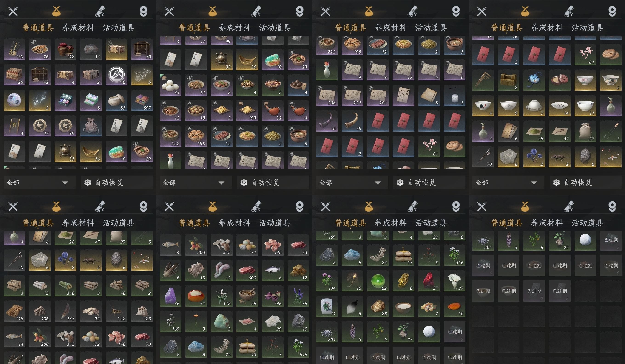Toggle 自动恢复 below the 597-count item grid
This screenshot has width=625, height=364.
click(x=117, y=183)
